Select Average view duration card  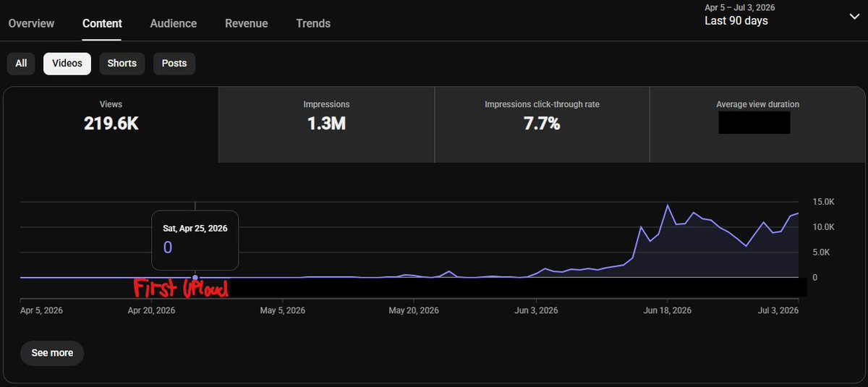757,124
